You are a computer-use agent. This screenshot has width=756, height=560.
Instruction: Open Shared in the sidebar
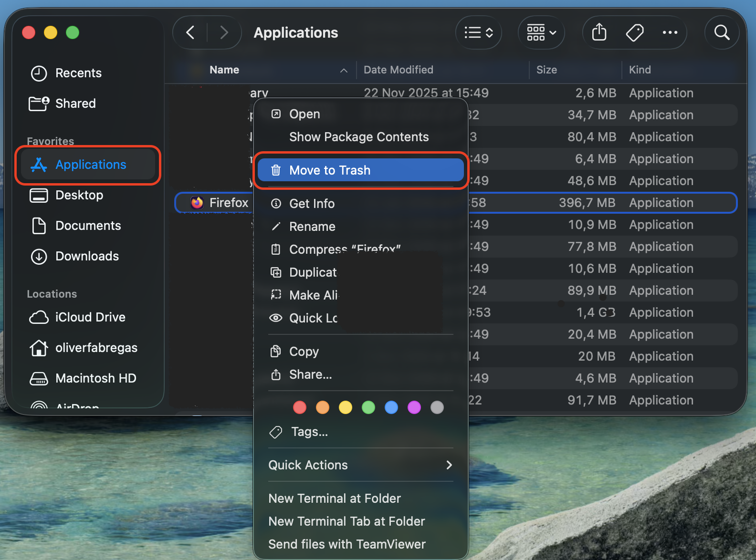(x=88, y=104)
